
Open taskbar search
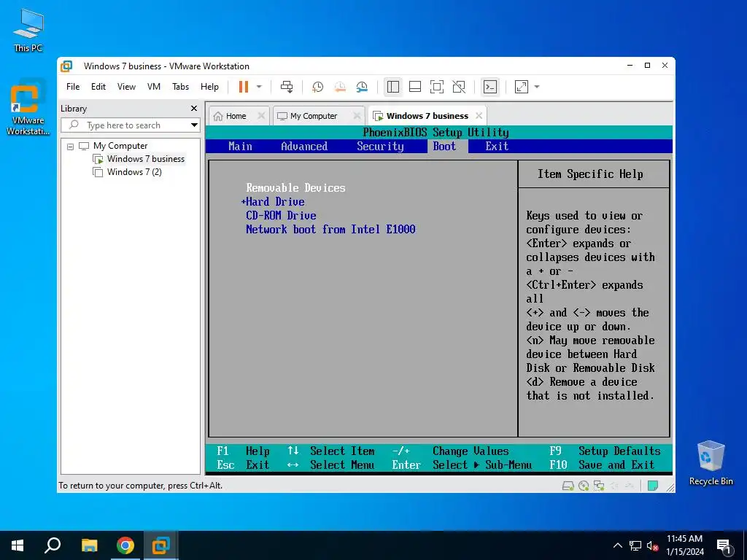click(53, 545)
